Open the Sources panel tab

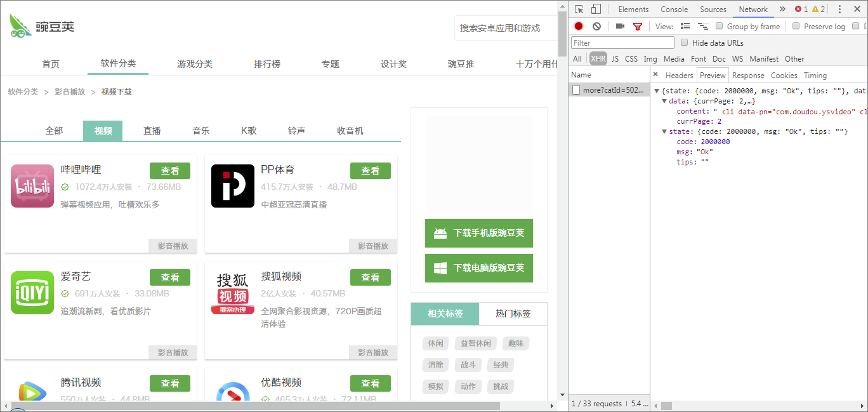(713, 9)
